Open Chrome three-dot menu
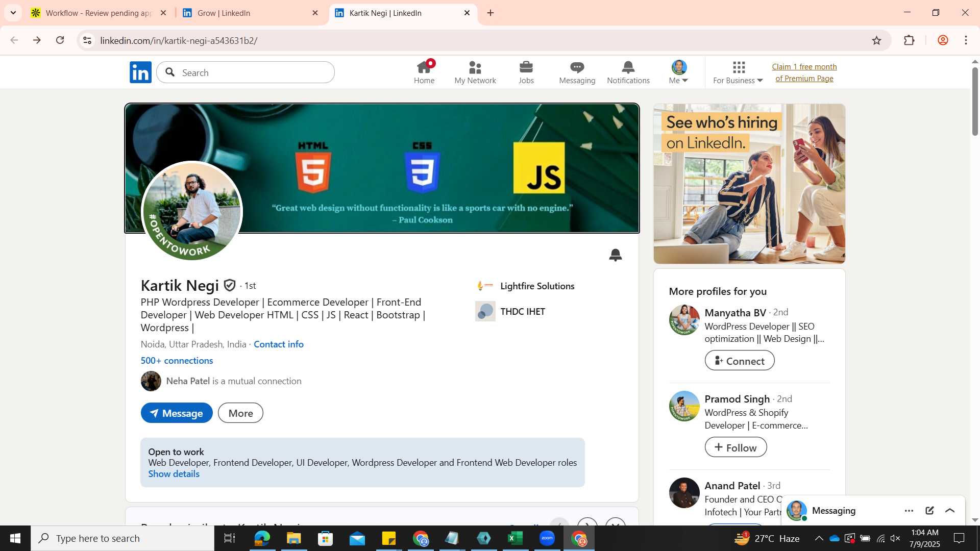This screenshot has width=980, height=551. tap(966, 40)
